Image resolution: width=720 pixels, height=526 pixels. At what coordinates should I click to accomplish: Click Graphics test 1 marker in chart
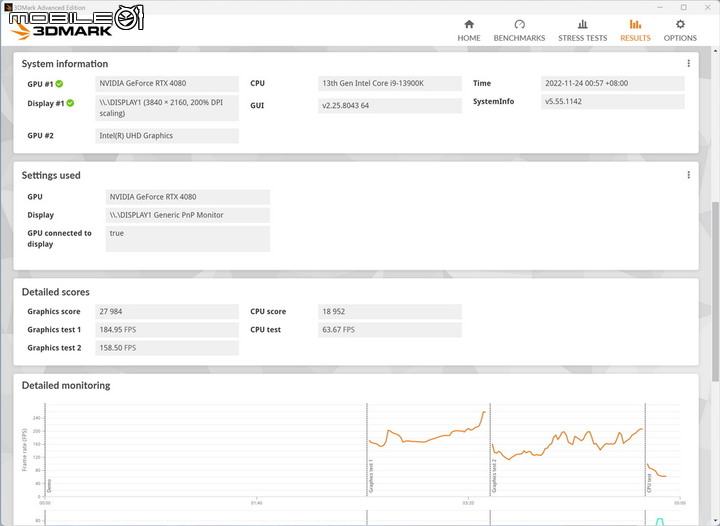371,476
